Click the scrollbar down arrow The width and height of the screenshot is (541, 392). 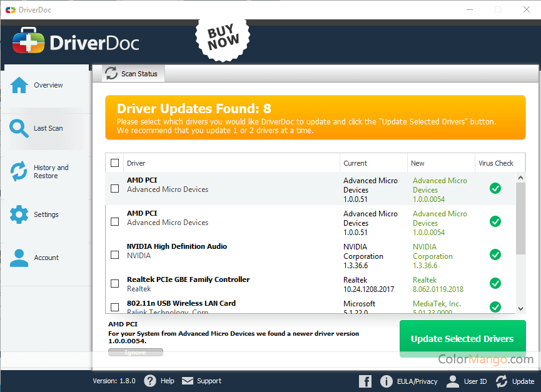(x=521, y=308)
